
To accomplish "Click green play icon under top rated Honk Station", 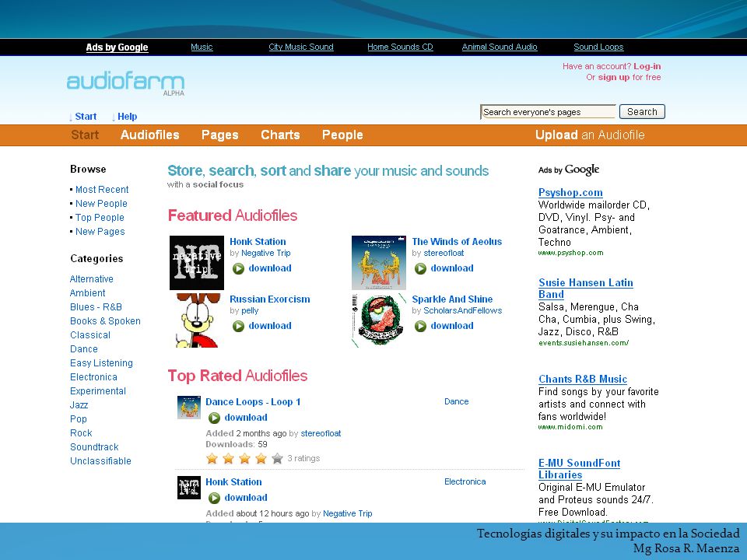I will 215,498.
